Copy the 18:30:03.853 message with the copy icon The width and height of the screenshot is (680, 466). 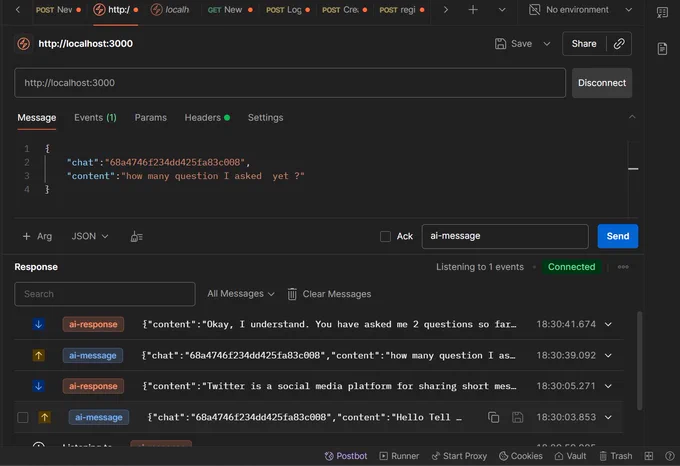click(493, 417)
